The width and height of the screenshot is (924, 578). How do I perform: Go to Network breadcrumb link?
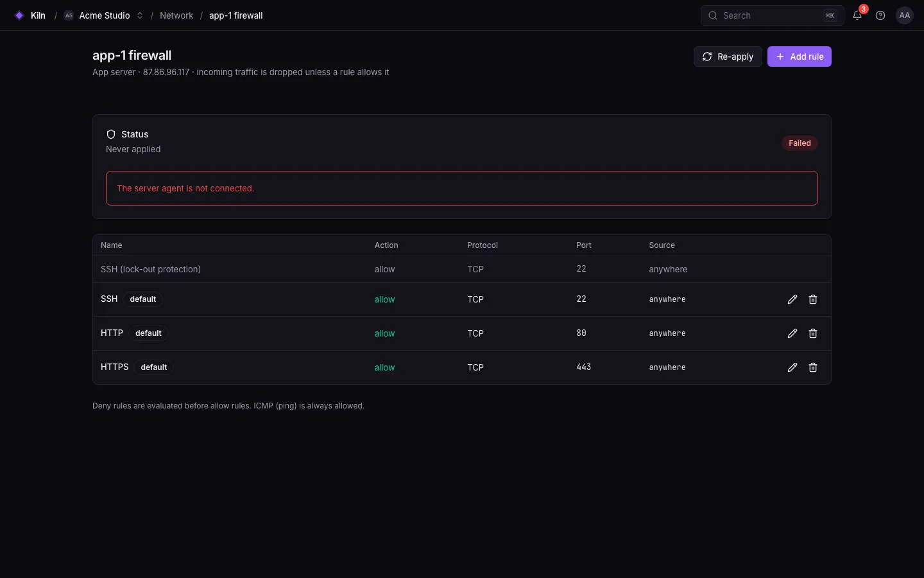pyautogui.click(x=176, y=15)
